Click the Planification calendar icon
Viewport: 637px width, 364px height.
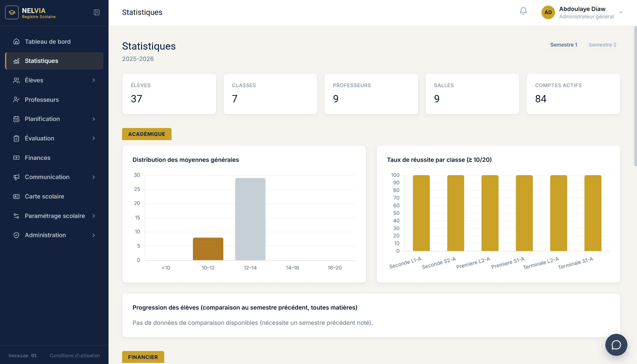tap(16, 119)
